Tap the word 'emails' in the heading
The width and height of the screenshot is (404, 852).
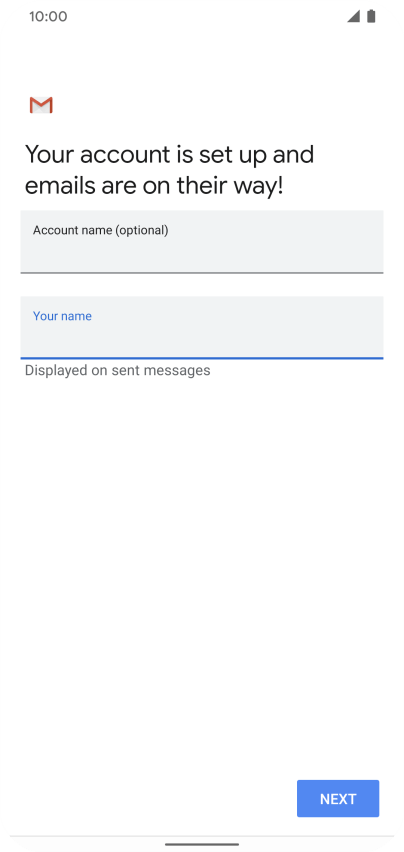[59, 186]
